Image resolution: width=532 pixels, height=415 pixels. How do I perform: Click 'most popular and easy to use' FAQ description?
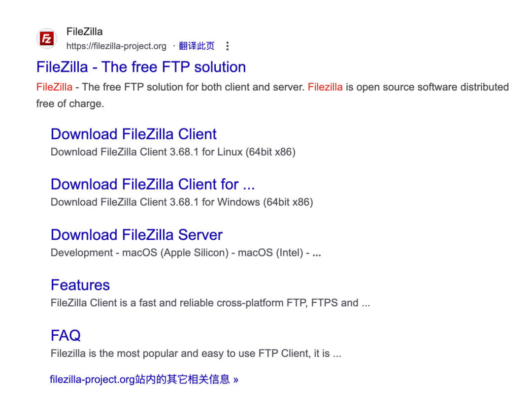196,353
